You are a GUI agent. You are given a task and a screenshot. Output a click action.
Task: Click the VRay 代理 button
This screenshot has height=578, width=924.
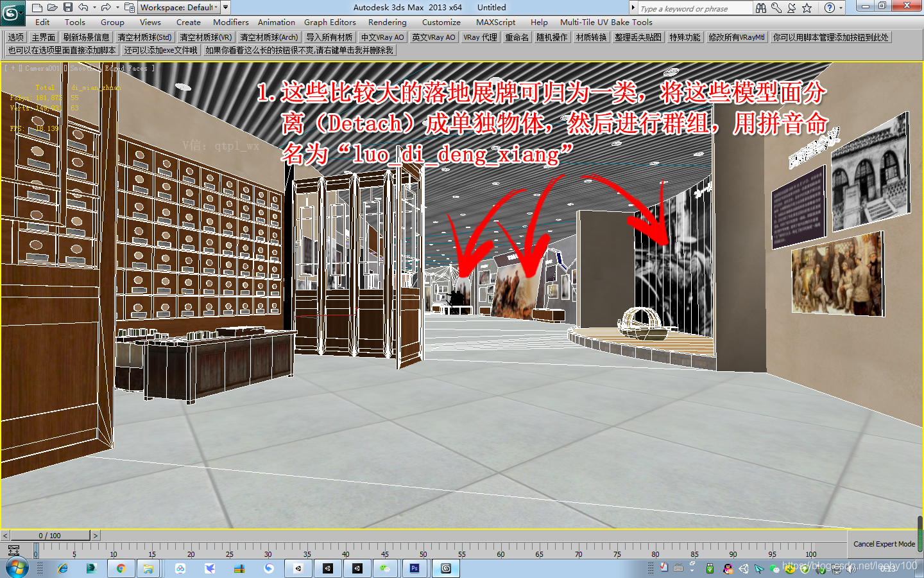click(481, 37)
